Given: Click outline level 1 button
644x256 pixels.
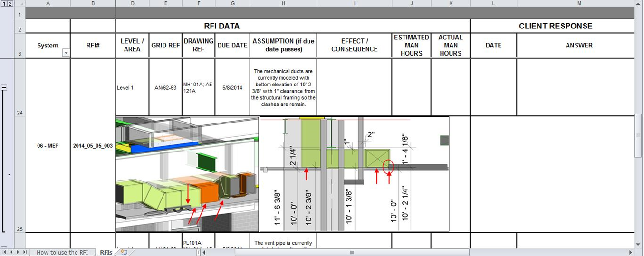Looking at the screenshot, I should pos(4,3).
